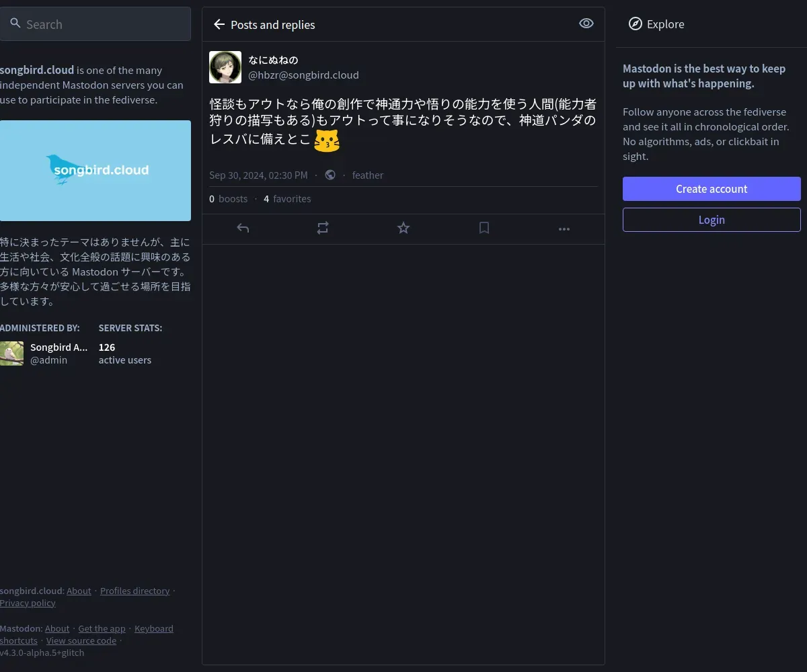Click the ADMINISTERED BY heading
This screenshot has height=672, width=807.
coord(40,328)
